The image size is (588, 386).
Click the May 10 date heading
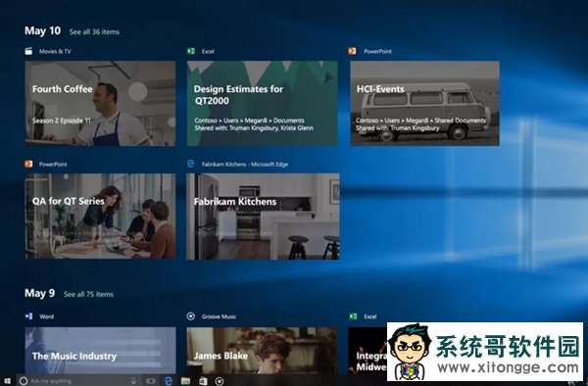click(x=42, y=30)
